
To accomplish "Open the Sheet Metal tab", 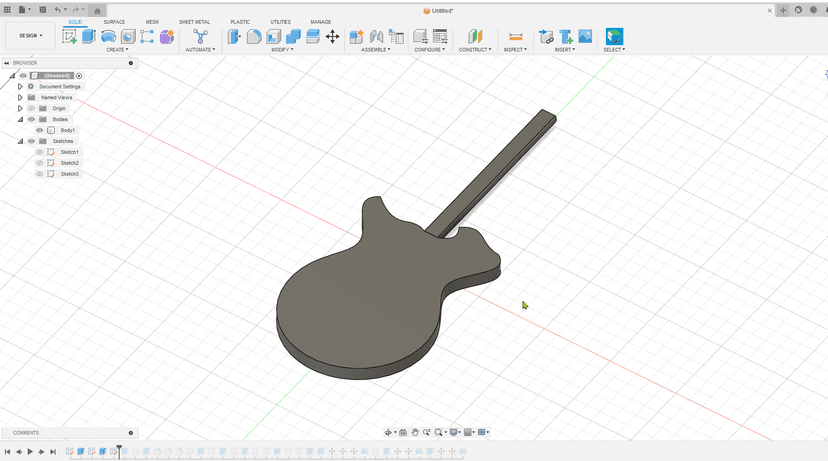I will pos(194,21).
